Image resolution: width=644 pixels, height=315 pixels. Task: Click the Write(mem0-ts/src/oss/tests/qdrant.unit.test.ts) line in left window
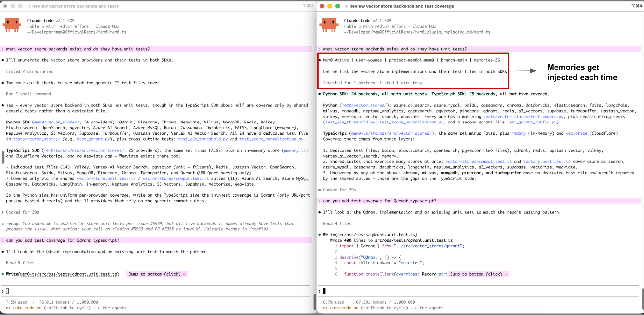(x=62, y=274)
